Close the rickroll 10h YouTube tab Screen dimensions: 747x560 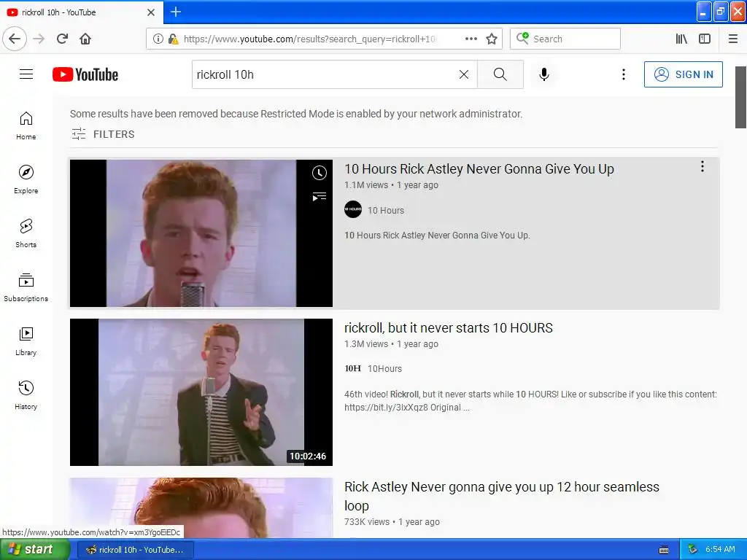coord(151,12)
